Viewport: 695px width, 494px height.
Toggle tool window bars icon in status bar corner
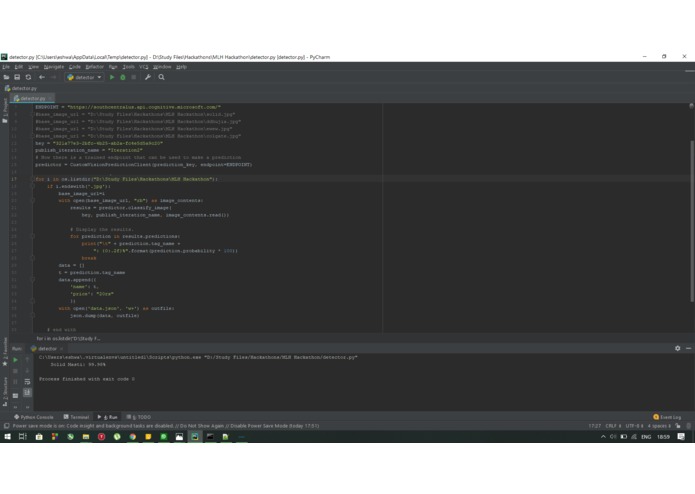[6, 426]
